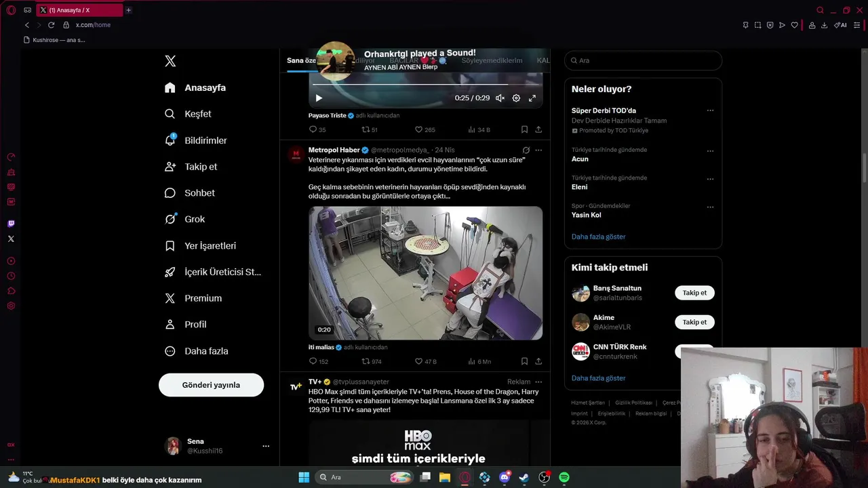This screenshot has height=488, width=868.
Task: Expand the Daha fazla menu
Action: [197, 351]
